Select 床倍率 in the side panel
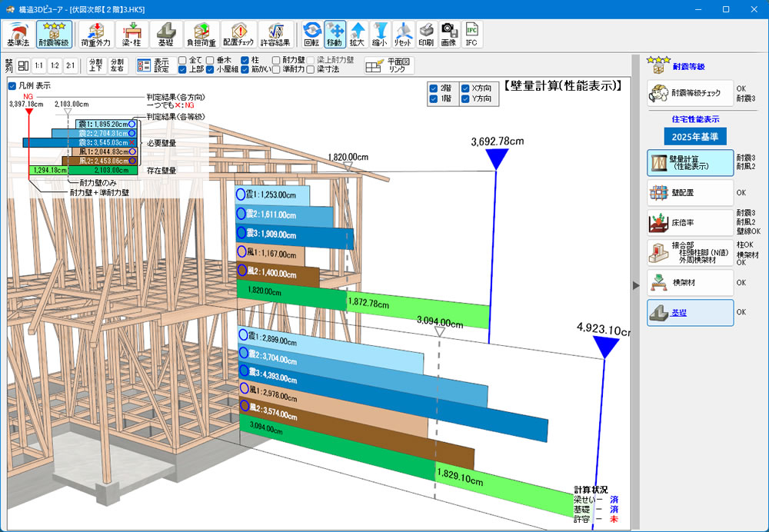This screenshot has width=769, height=532. (689, 222)
